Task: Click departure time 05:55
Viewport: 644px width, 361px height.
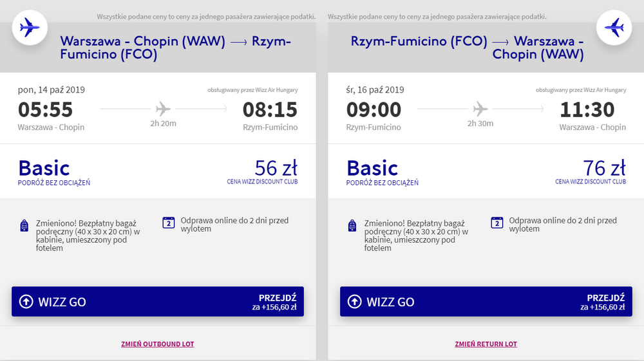Action: point(45,109)
